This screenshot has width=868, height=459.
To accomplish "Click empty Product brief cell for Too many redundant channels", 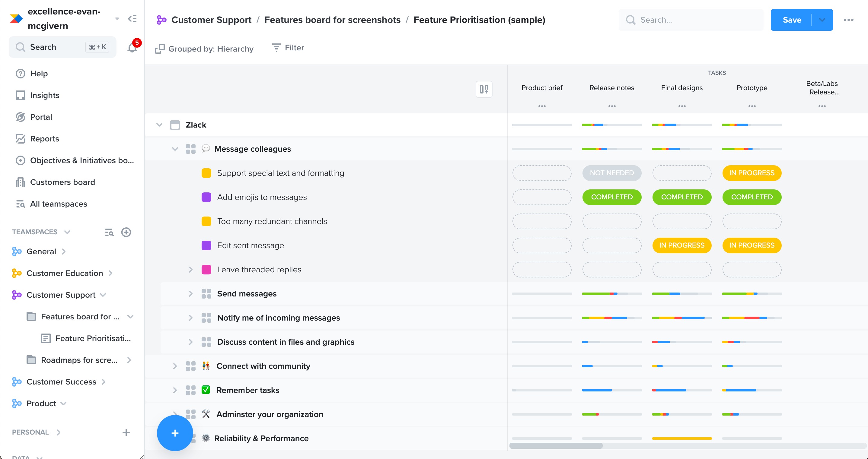I will tap(542, 222).
